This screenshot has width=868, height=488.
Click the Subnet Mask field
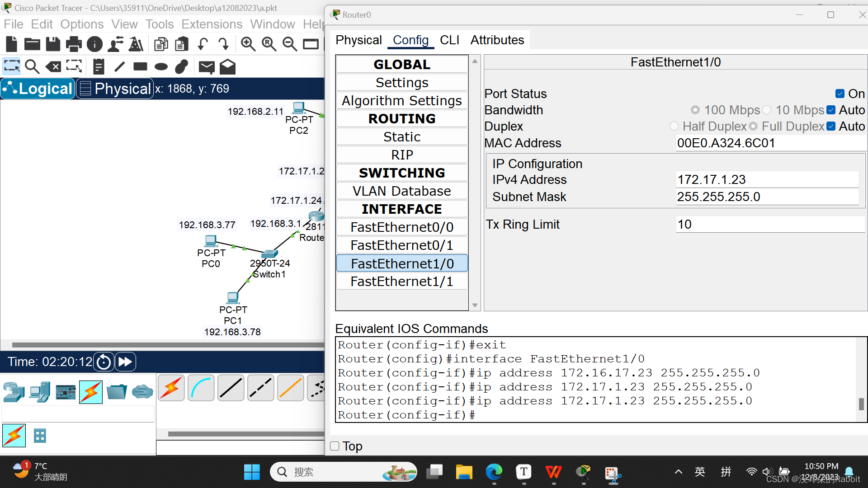(x=767, y=197)
